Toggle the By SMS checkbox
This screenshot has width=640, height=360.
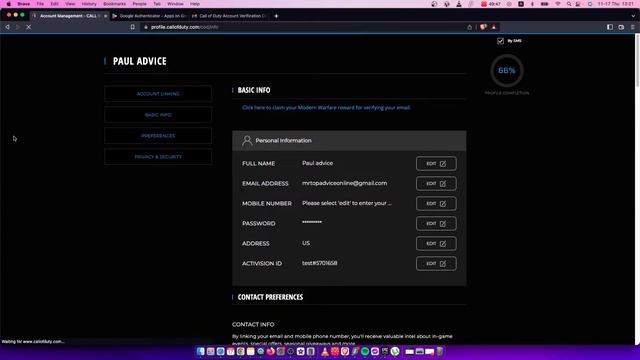(500, 41)
